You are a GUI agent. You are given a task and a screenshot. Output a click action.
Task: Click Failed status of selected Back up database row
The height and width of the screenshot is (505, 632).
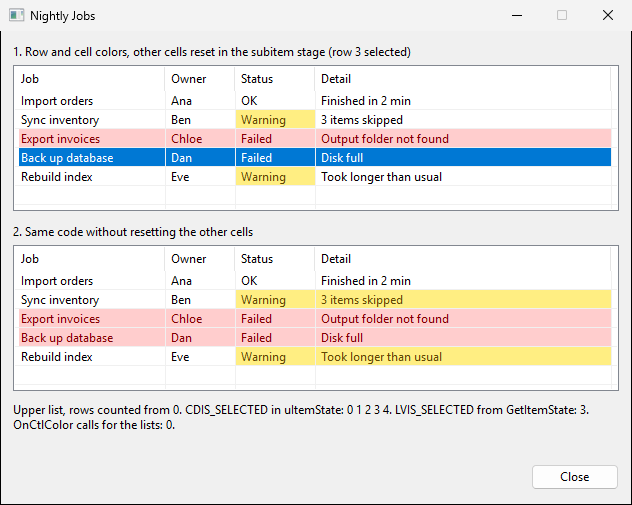[x=275, y=158]
